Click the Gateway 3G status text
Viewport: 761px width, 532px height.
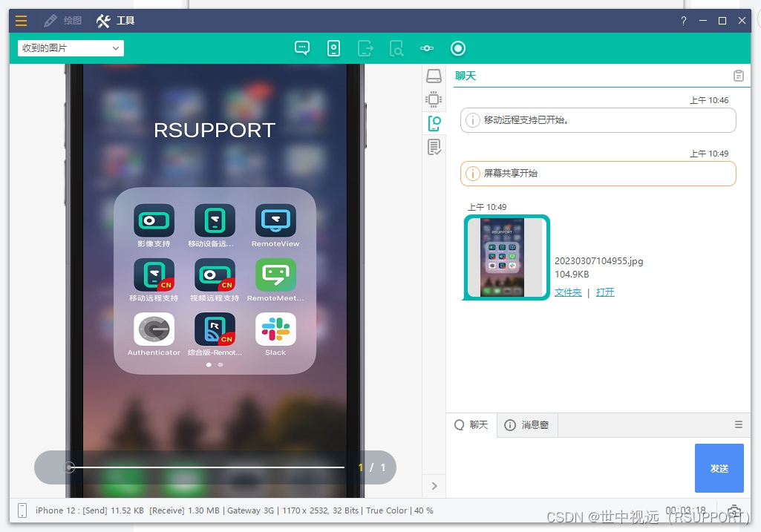click(x=250, y=510)
